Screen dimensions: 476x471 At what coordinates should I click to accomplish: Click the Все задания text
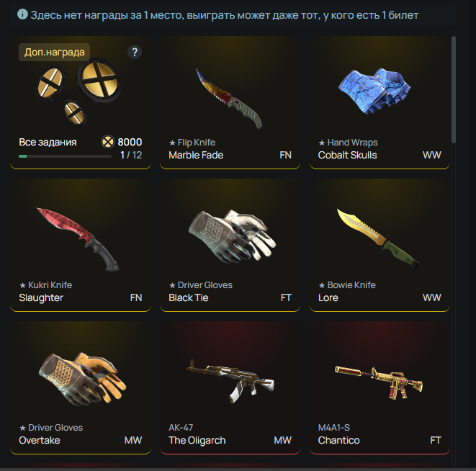[48, 142]
